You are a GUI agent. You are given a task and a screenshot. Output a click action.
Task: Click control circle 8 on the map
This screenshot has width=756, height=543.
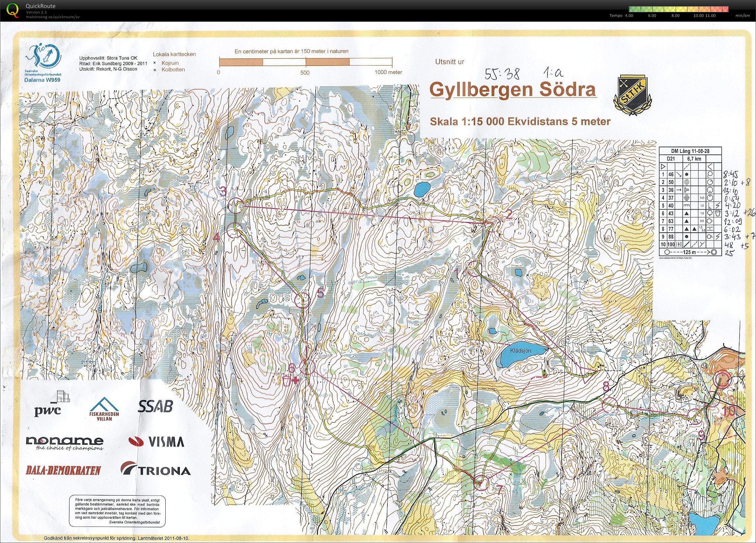click(610, 405)
